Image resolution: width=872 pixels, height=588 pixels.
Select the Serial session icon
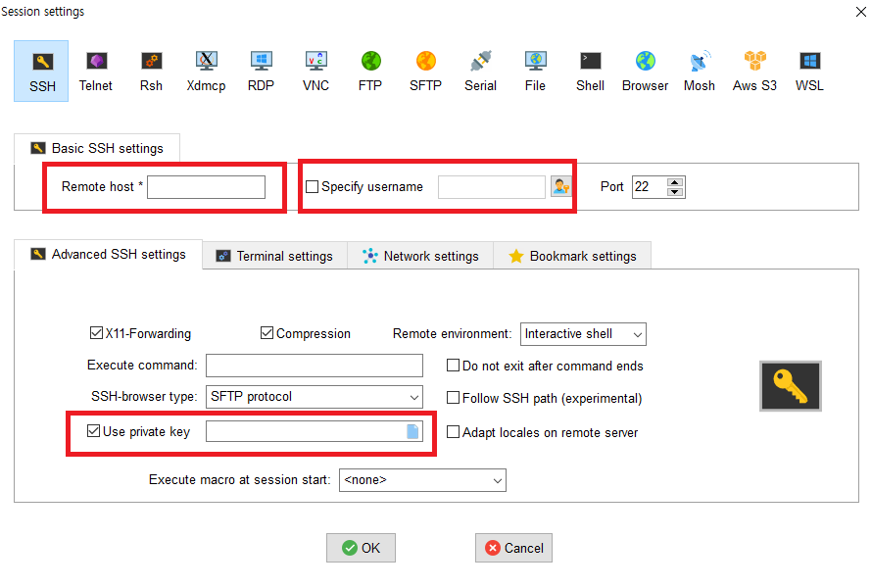[x=480, y=71]
